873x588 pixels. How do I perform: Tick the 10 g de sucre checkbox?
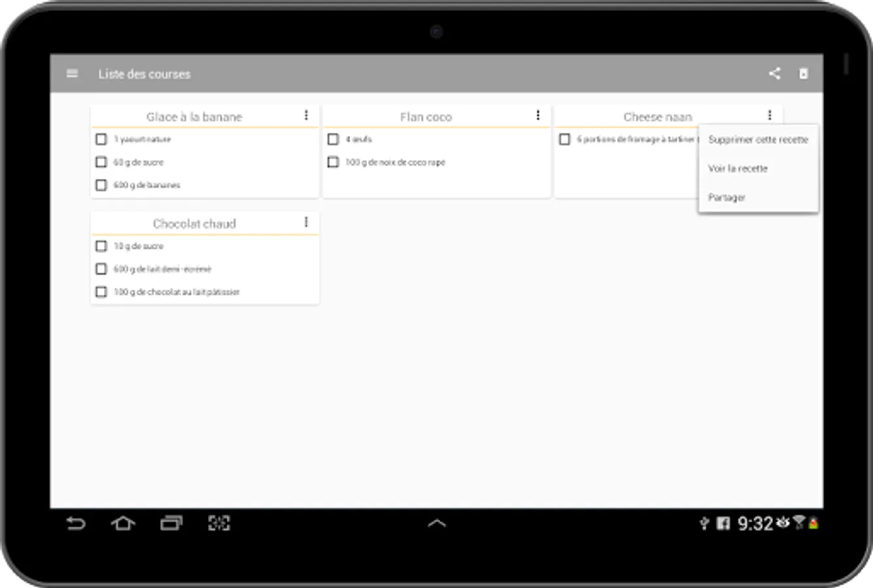point(101,246)
